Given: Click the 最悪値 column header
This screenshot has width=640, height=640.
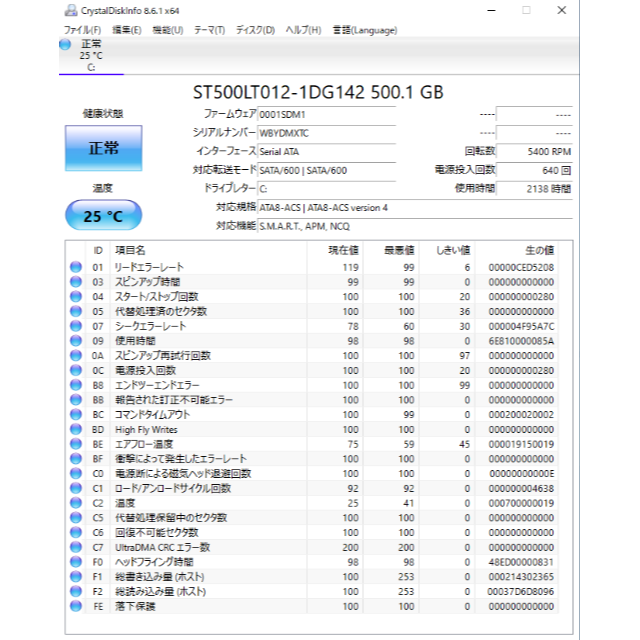Looking at the screenshot, I should pos(391,250).
